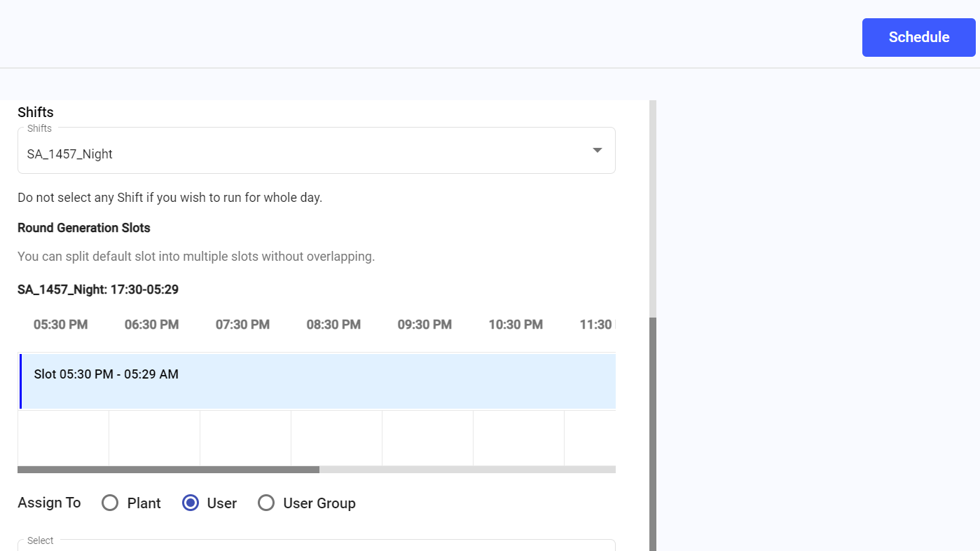Screen dimensions: 980x551
Task: Click the Select field below Assign To
Action: [x=317, y=545]
